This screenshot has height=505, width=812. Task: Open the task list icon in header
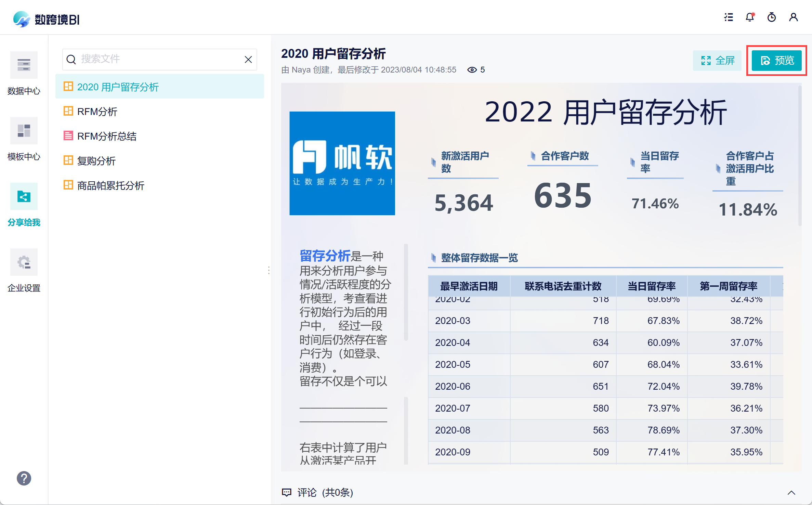coord(729,17)
